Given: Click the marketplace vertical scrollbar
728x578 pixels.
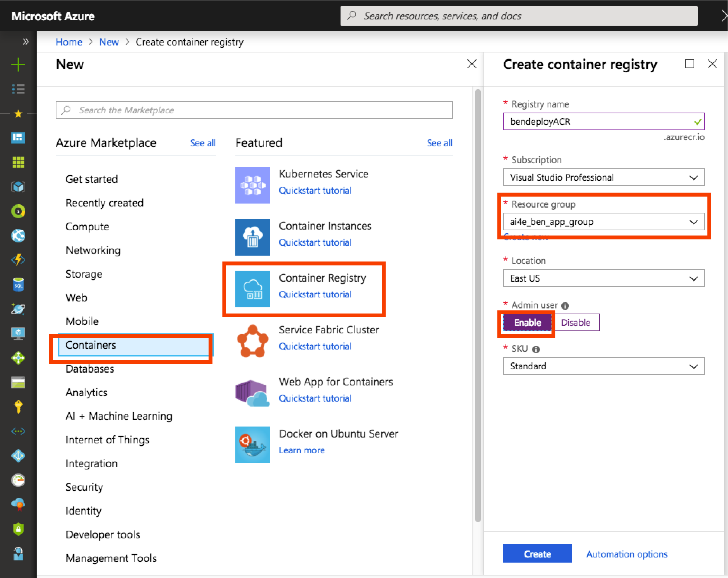Looking at the screenshot, I should [478, 304].
